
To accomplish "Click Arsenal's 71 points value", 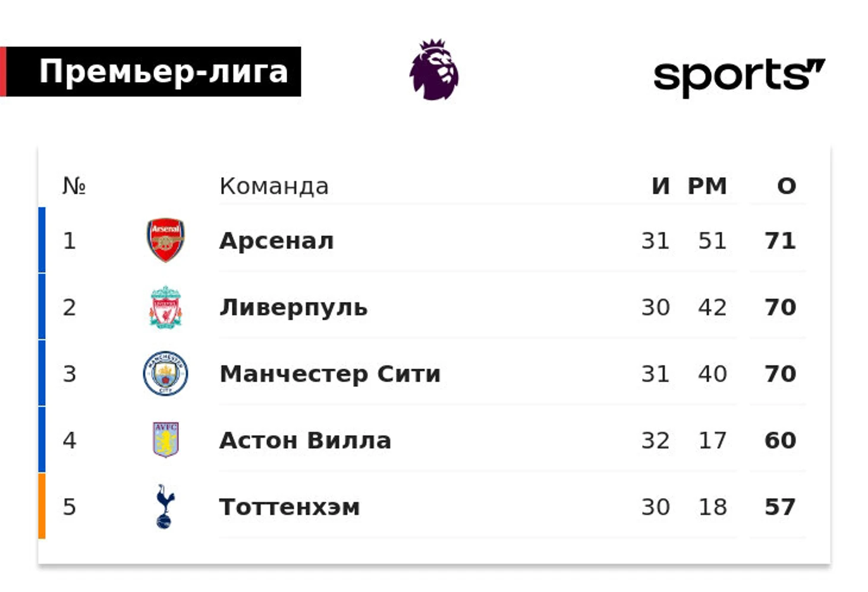I will pyautogui.click(x=780, y=241).
